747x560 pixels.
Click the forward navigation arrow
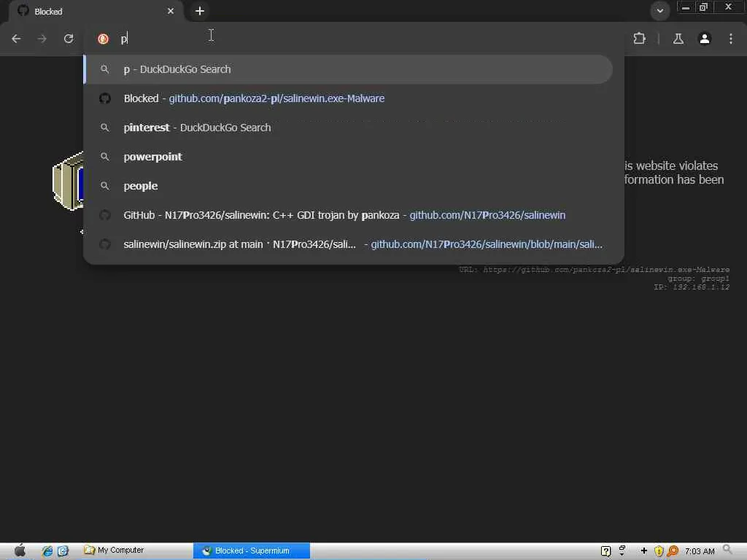pos(42,39)
